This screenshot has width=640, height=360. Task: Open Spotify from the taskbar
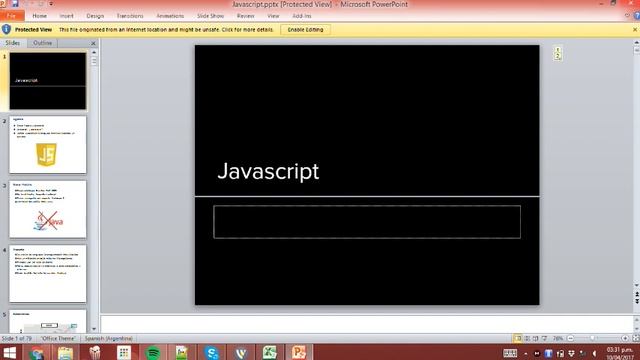pyautogui.click(x=153, y=352)
